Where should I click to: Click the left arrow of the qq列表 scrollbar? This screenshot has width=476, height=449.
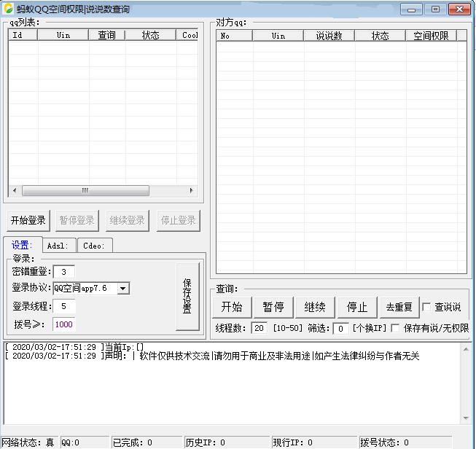point(13,190)
